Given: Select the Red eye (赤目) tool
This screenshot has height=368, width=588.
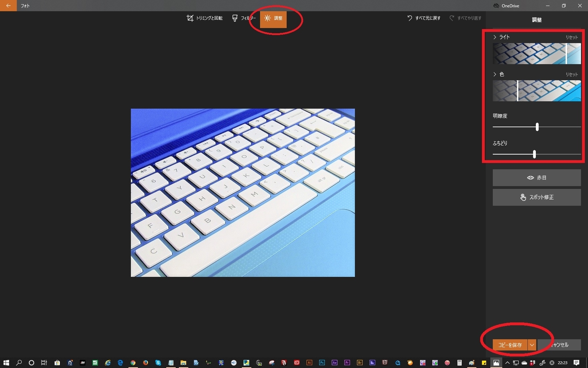Looking at the screenshot, I should [x=537, y=178].
